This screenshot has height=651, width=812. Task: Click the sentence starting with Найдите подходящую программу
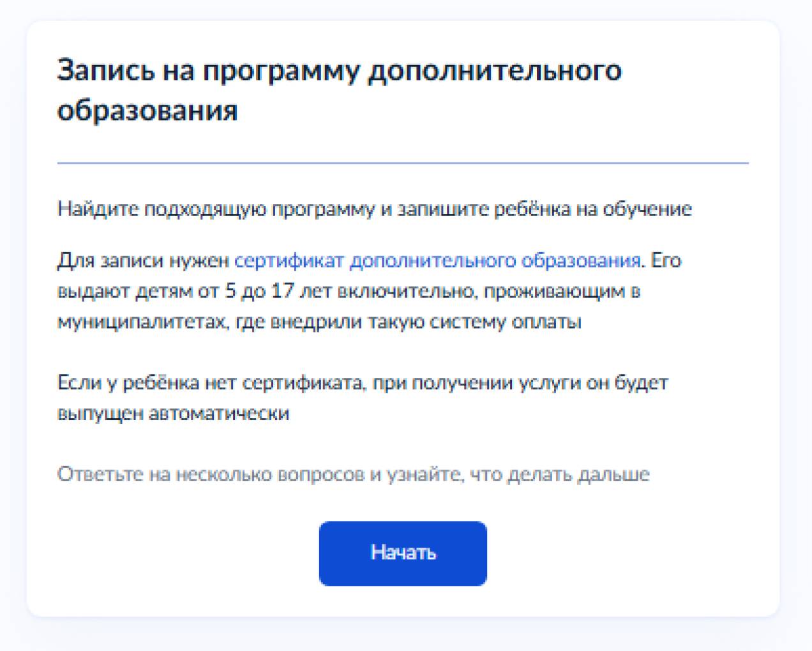coord(374,209)
